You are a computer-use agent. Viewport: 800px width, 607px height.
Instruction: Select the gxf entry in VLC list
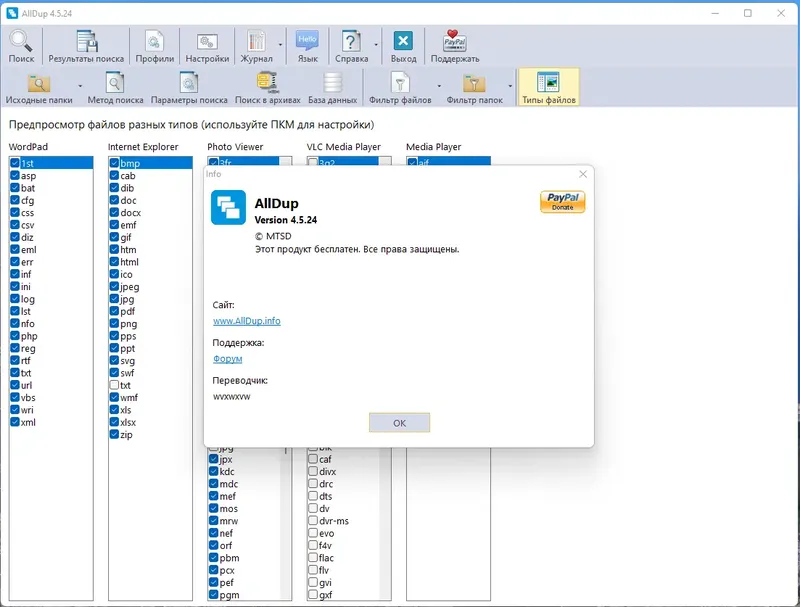tap(326, 595)
